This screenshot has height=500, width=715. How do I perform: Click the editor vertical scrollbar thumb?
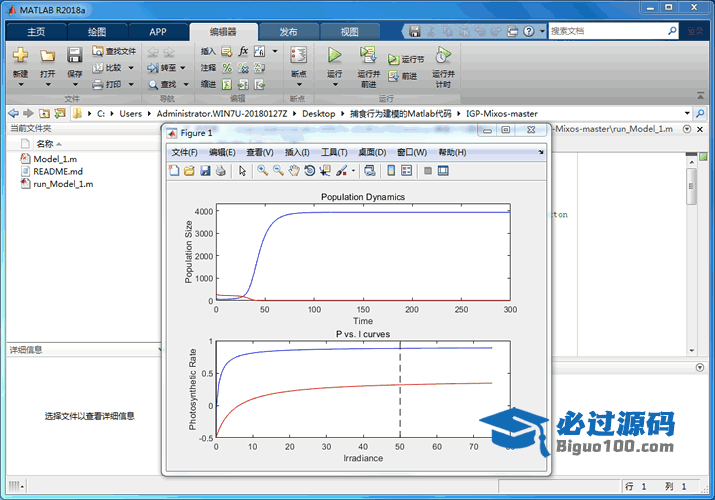[691, 186]
